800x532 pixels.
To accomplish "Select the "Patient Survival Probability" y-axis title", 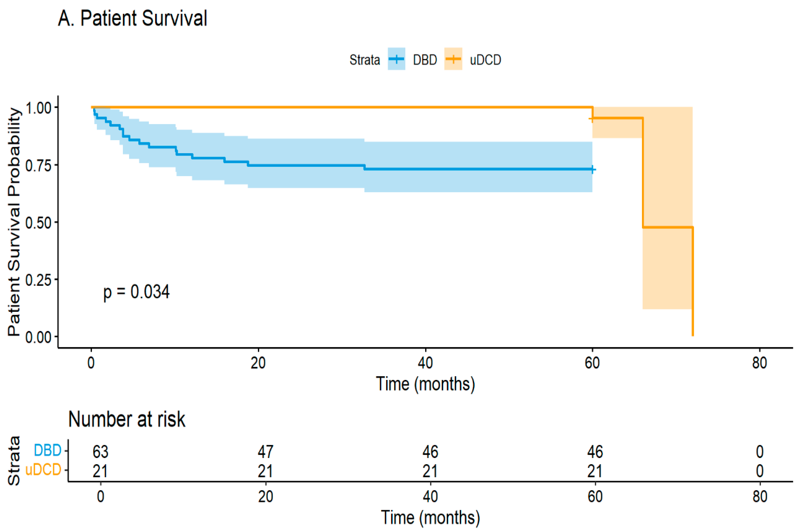I will click(x=14, y=222).
